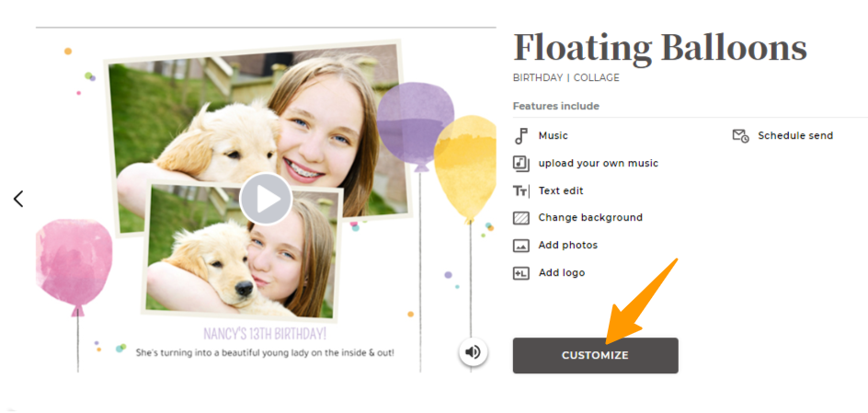Screen dimensions: 868x413
Task: Click the Change background icon
Action: 521,218
